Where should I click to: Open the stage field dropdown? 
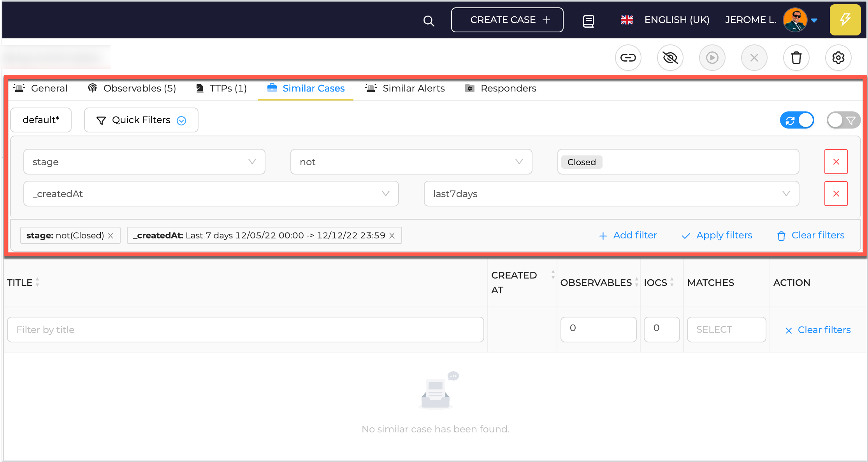[144, 162]
